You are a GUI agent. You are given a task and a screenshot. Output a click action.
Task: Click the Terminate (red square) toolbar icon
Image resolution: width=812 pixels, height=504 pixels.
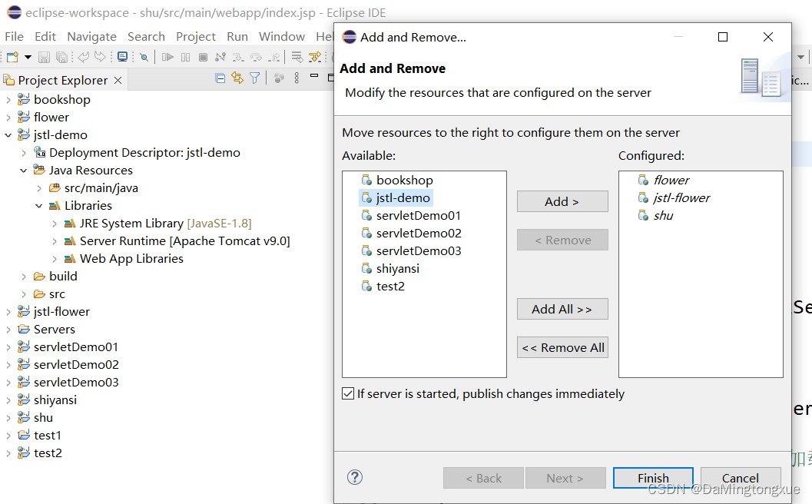coord(203,57)
